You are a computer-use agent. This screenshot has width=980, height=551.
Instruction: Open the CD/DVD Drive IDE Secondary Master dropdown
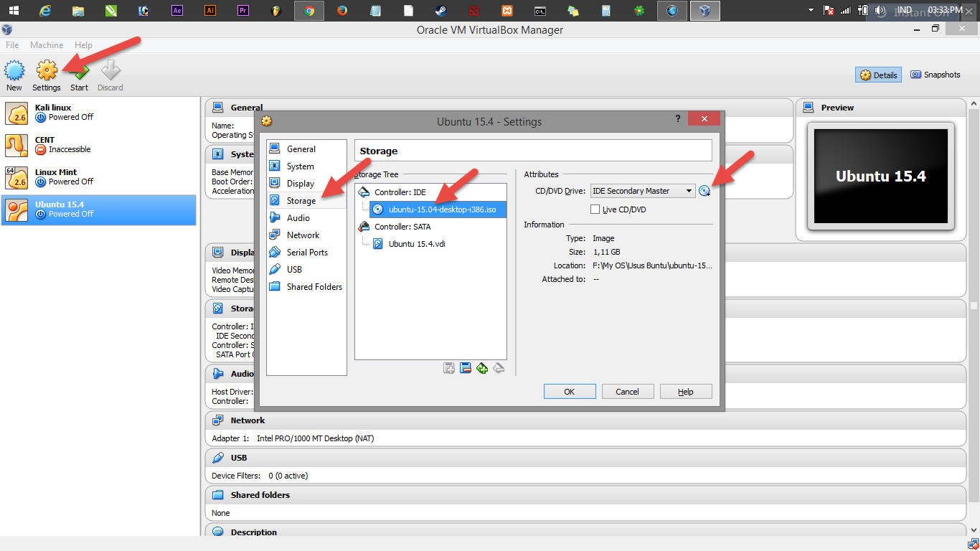(x=643, y=191)
